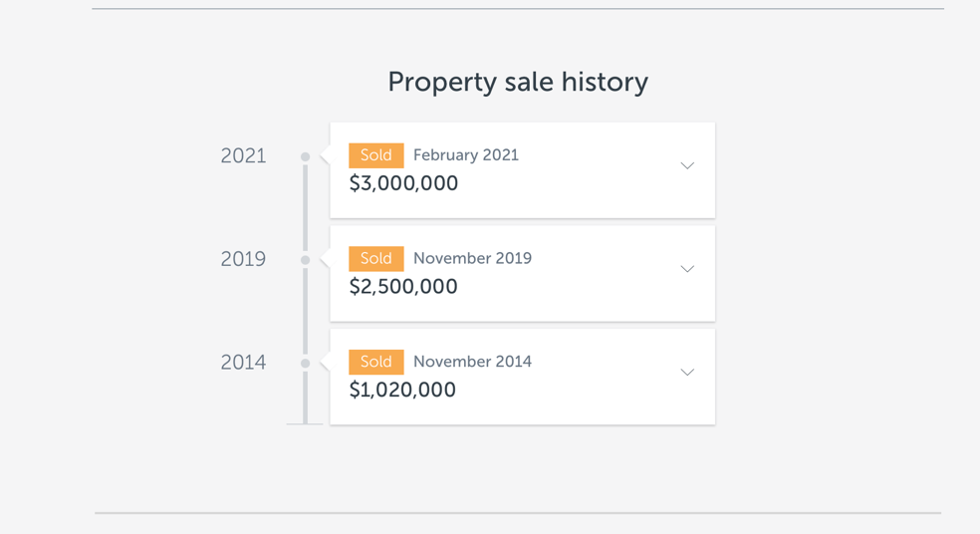Click the $1,020,000 sale price

pos(402,390)
